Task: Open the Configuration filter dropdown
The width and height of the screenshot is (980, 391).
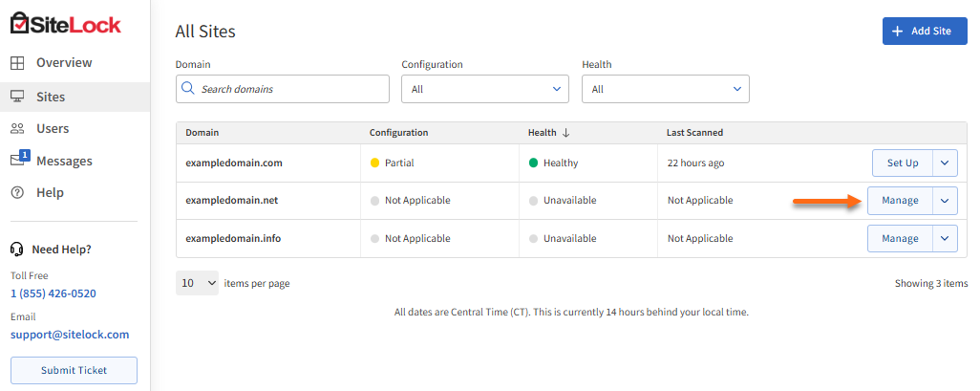Action: [485, 89]
